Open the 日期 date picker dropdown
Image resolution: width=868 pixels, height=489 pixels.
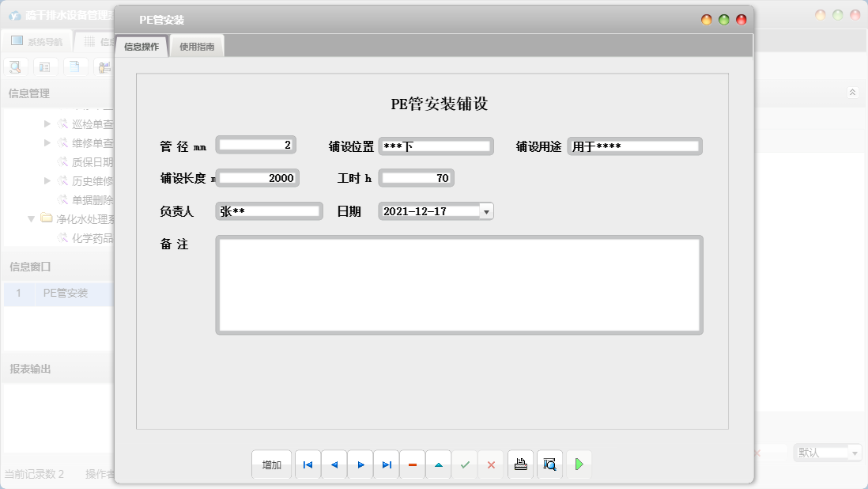(488, 210)
